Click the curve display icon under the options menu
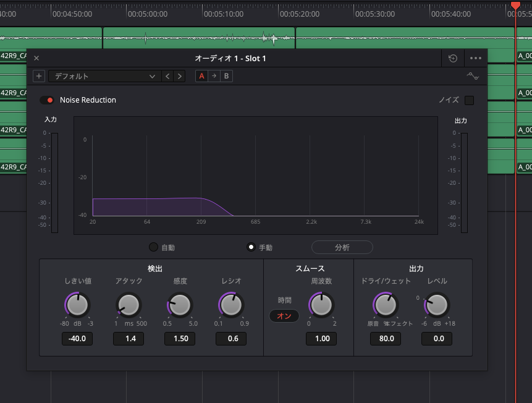 point(473,76)
